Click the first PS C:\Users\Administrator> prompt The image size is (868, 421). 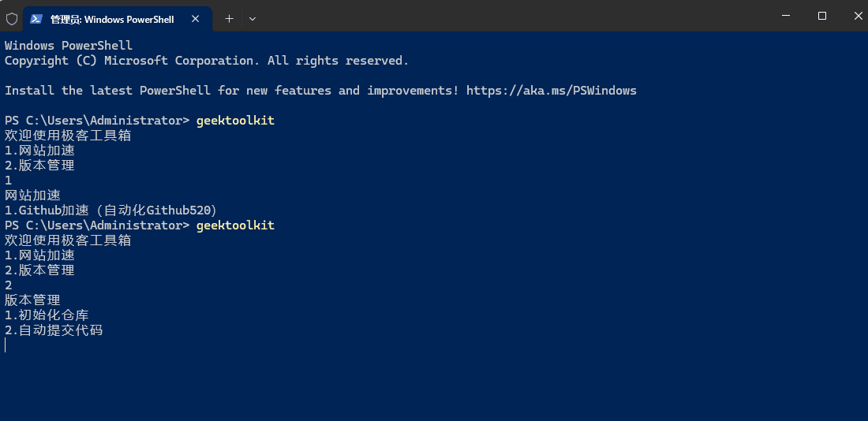97,121
